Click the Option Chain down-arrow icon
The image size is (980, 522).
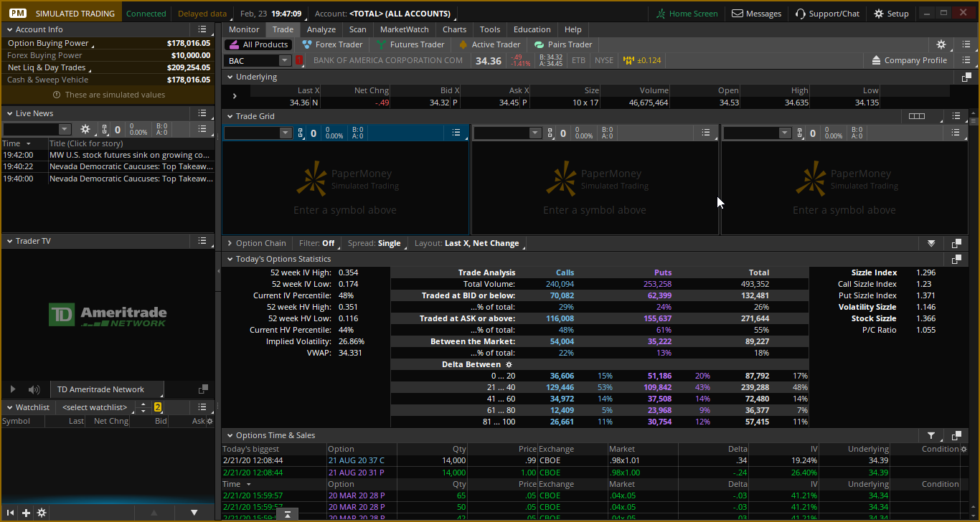pos(931,243)
